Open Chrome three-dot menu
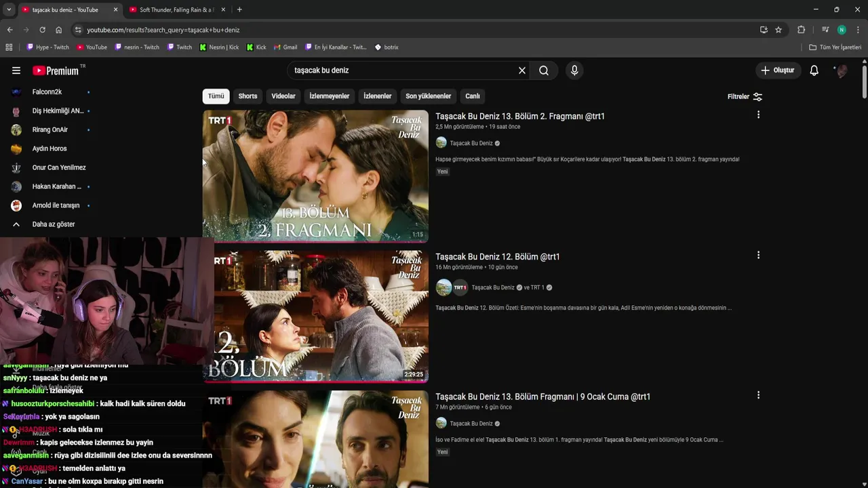 858,30
